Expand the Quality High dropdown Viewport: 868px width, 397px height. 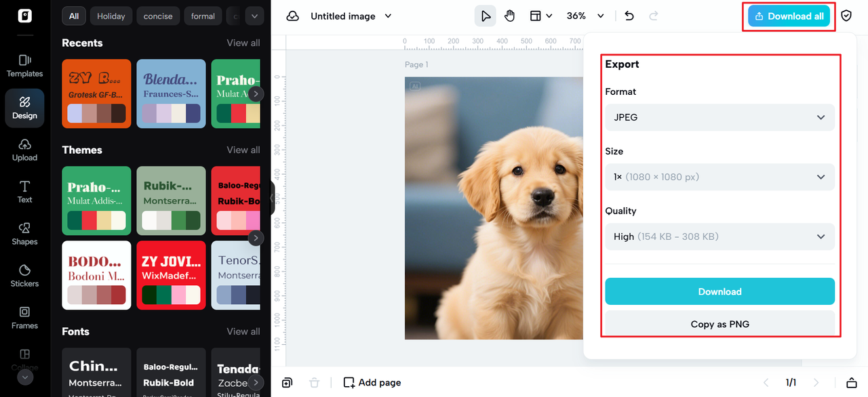(x=719, y=236)
